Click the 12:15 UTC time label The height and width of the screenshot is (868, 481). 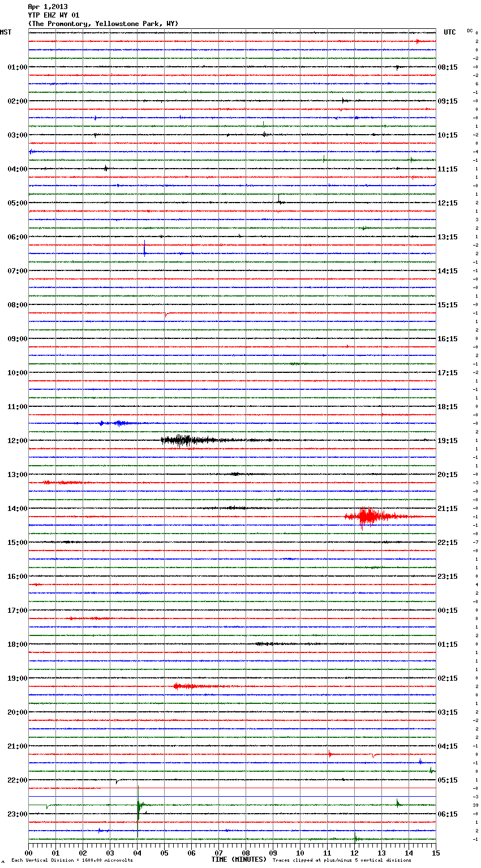pos(448,203)
